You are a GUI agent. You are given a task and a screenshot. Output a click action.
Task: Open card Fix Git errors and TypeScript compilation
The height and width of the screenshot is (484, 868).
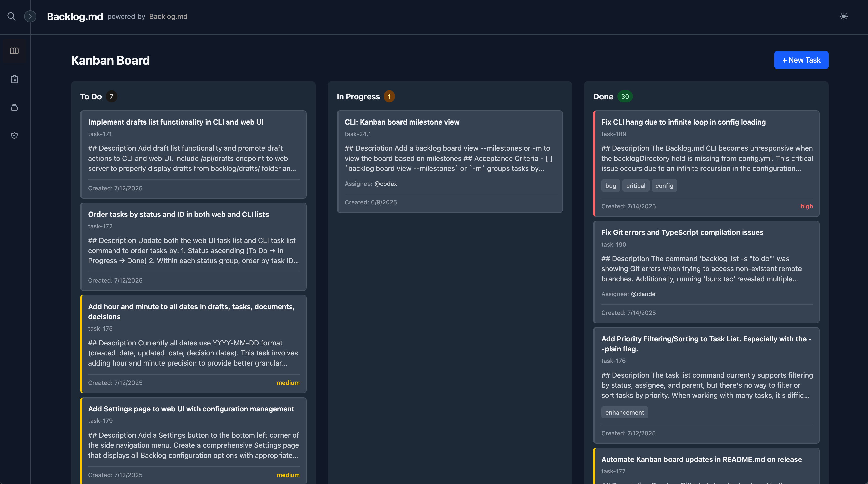coord(706,272)
